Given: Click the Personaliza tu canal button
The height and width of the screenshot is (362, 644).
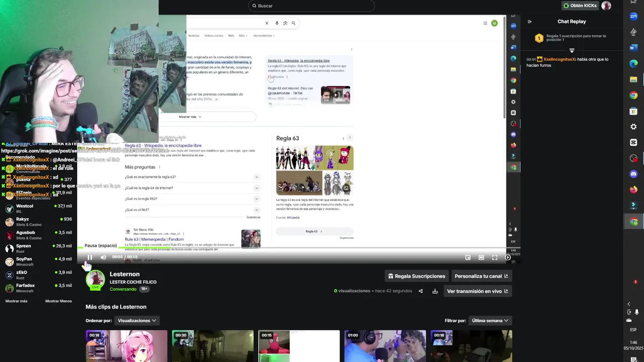Looking at the screenshot, I should [481, 276].
